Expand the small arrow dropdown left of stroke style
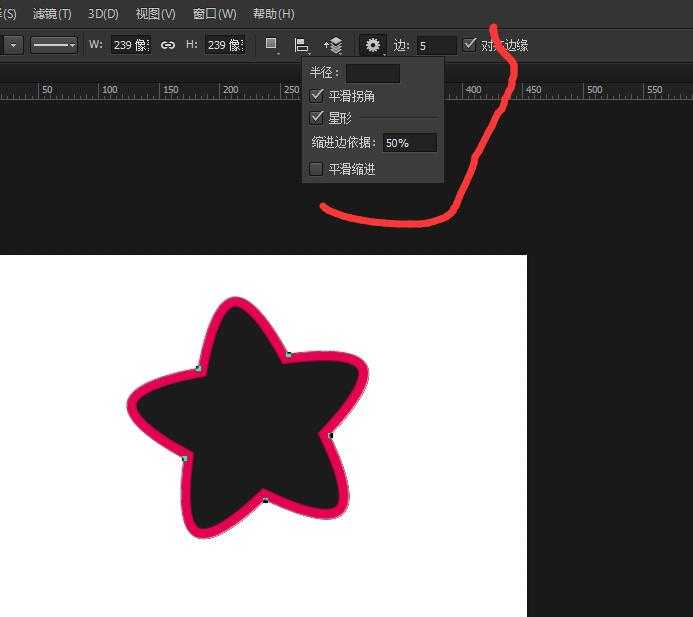Image resolution: width=693 pixels, height=617 pixels. click(13, 45)
